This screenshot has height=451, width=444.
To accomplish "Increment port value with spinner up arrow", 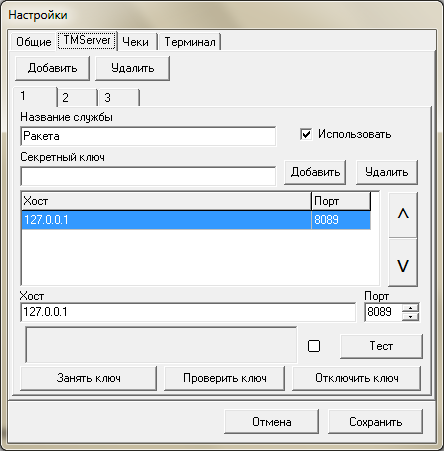I will 410,308.
